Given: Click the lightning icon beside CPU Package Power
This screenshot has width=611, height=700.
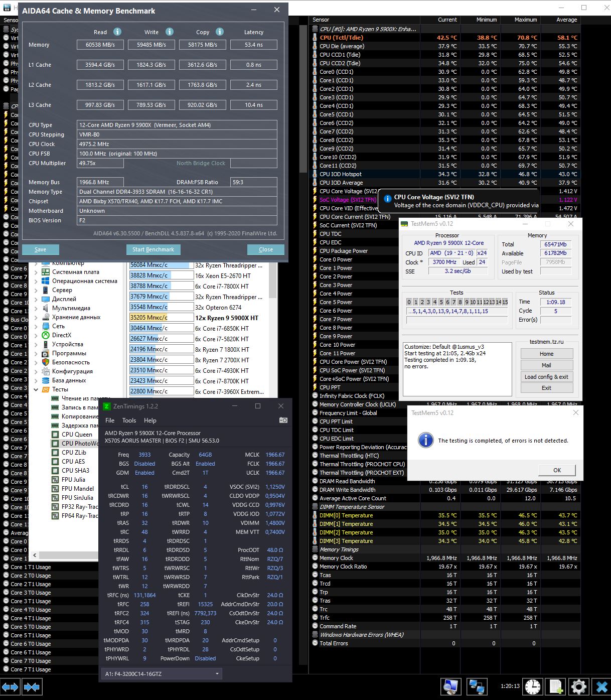Looking at the screenshot, I should tap(315, 251).
